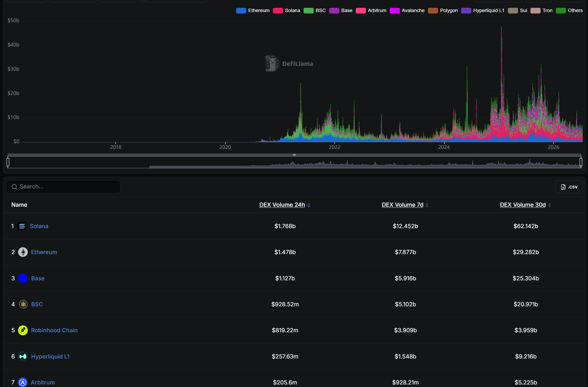The image size is (588, 387).
Task: Toggle the BSC legend series
Action: (x=315, y=10)
